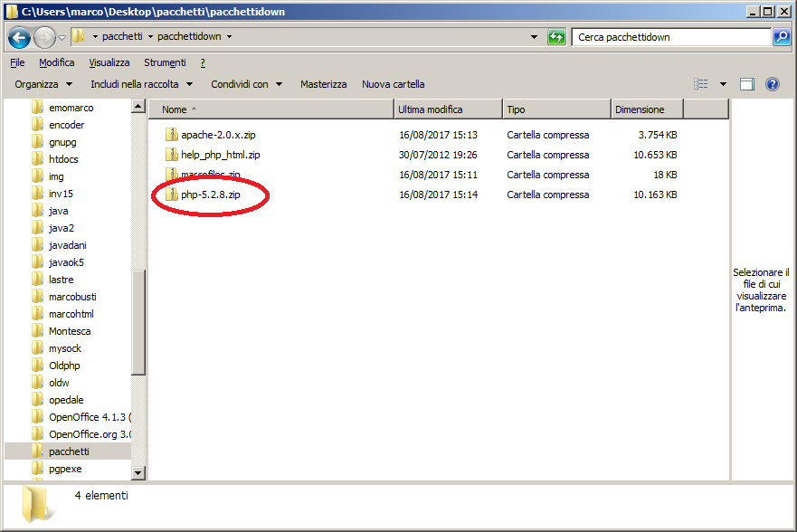Expand the Organizza dropdown

[43, 84]
